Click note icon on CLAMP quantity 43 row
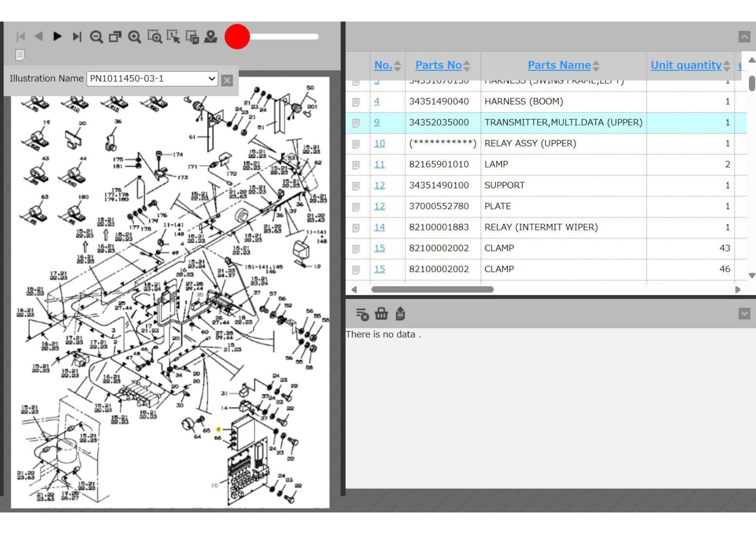The image size is (756, 534). click(x=356, y=249)
